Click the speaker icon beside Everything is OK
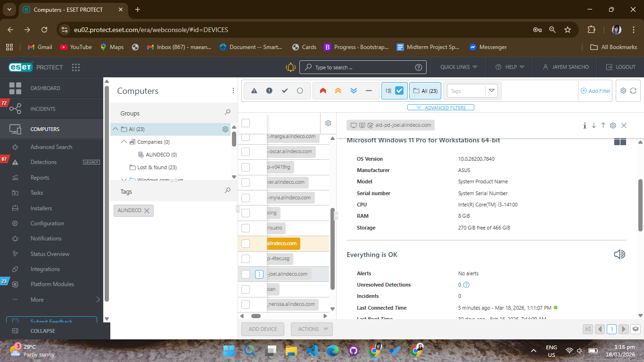The width and height of the screenshot is (644, 362). click(619, 255)
